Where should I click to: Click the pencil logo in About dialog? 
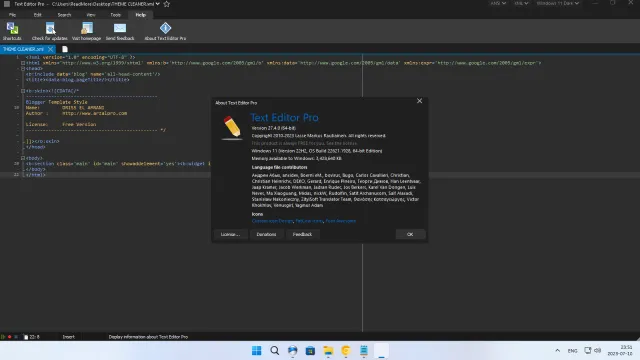(x=232, y=127)
